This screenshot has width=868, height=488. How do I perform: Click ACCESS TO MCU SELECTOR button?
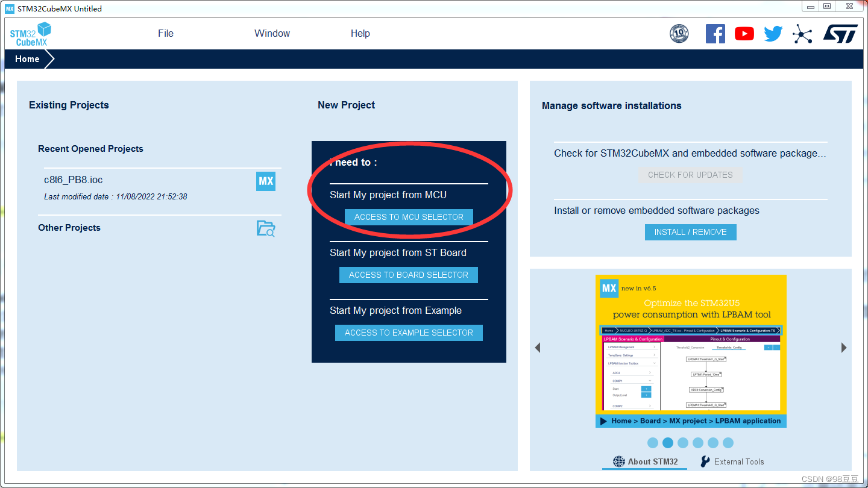point(409,217)
